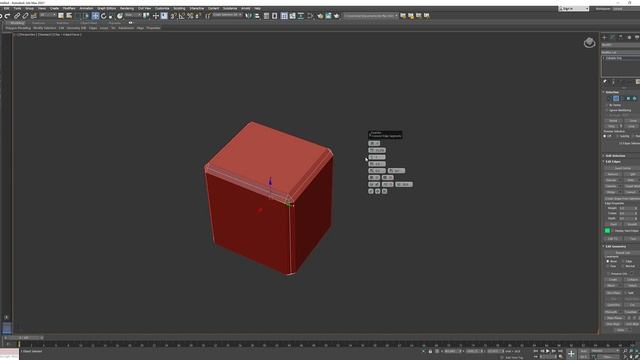640x360 pixels.
Task: Toggle the 3D Snaps icon
Action: 173,16
